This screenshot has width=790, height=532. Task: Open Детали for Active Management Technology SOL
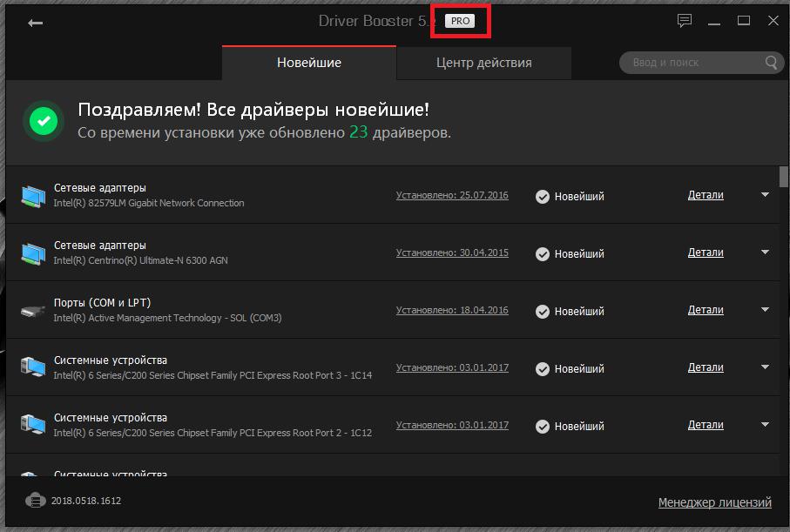(x=706, y=310)
